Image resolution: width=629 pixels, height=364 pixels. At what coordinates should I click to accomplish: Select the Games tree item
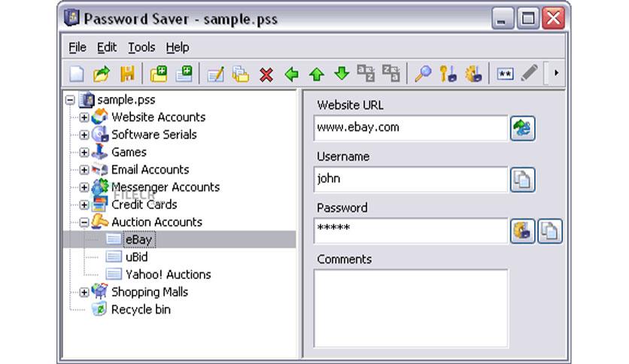[129, 153]
